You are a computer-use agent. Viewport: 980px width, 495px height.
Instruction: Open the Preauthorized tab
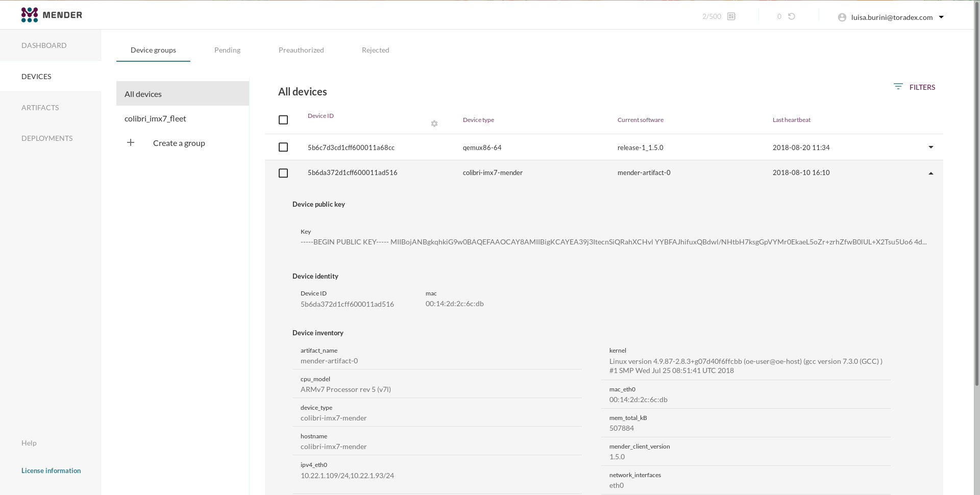301,50
